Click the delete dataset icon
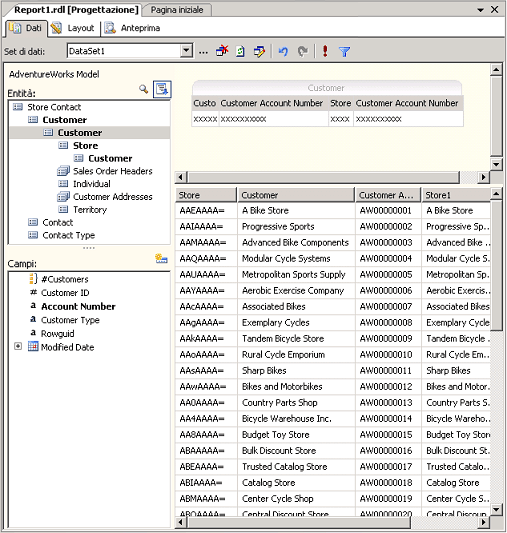The image size is (507, 533). 222,51
